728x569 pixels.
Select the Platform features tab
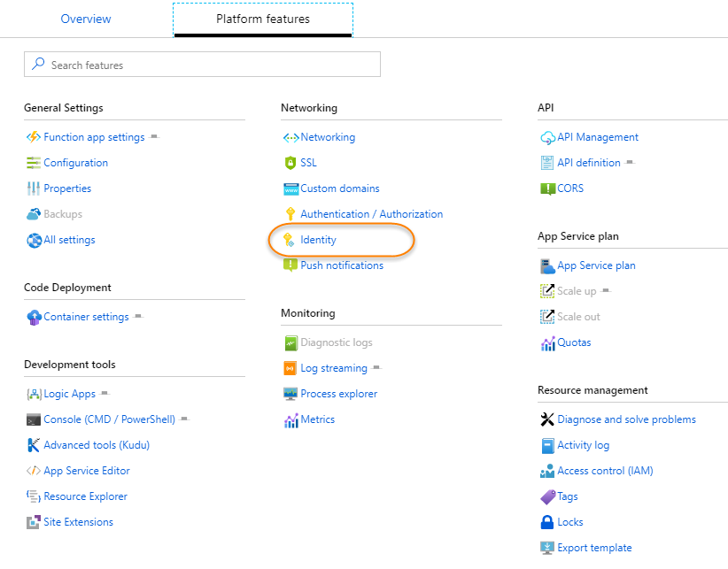263,19
